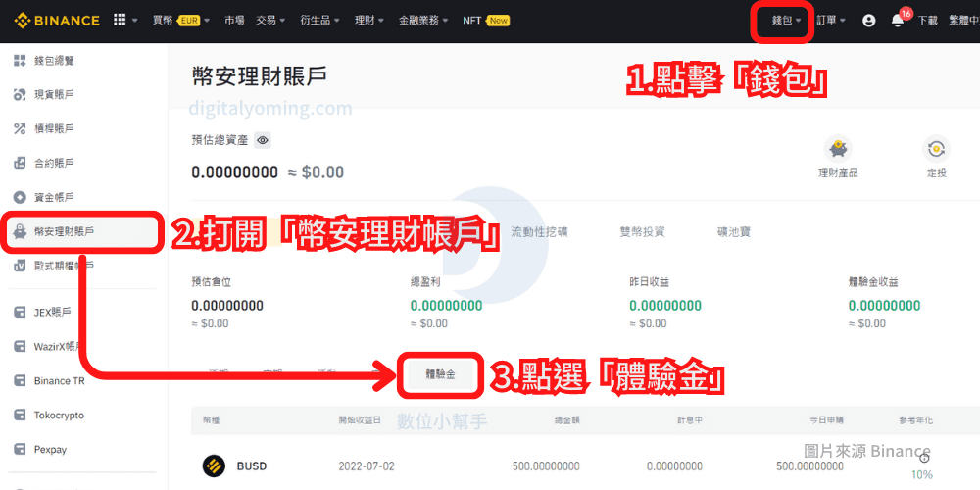Open 資金帳戶 in sidebar
This screenshot has height=490, width=980.
tap(54, 198)
